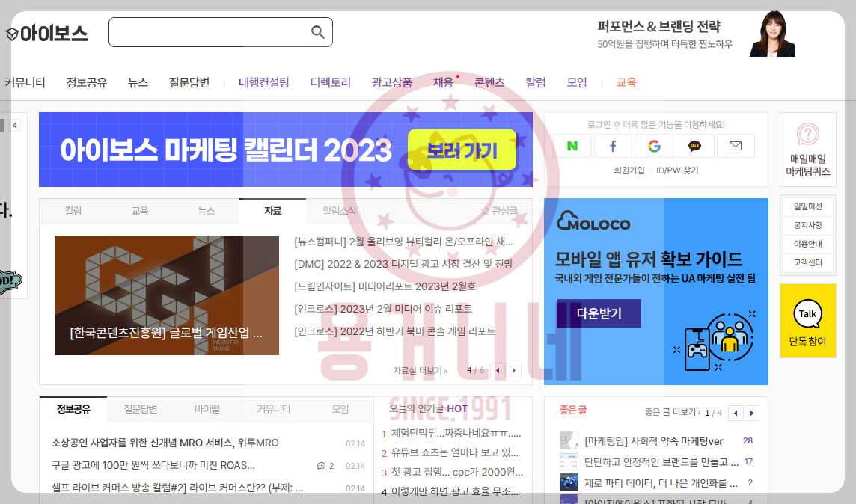Screen dimensions: 856x504
Task: Log in with email envelope icon
Action: tap(736, 146)
